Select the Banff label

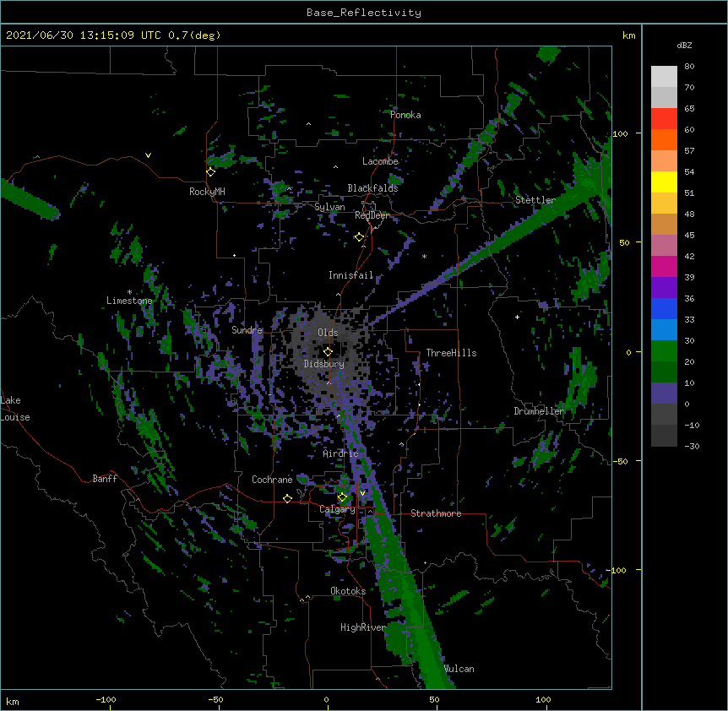[x=105, y=479]
